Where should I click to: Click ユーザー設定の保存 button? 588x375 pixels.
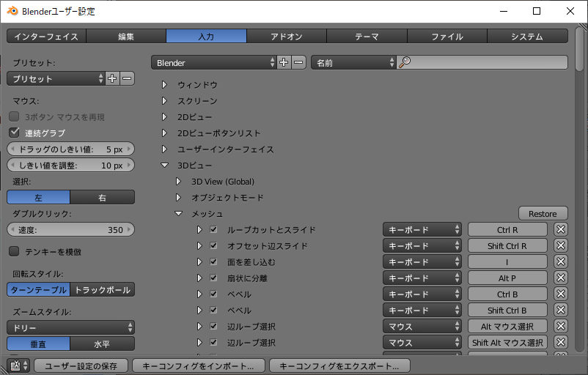(x=81, y=365)
